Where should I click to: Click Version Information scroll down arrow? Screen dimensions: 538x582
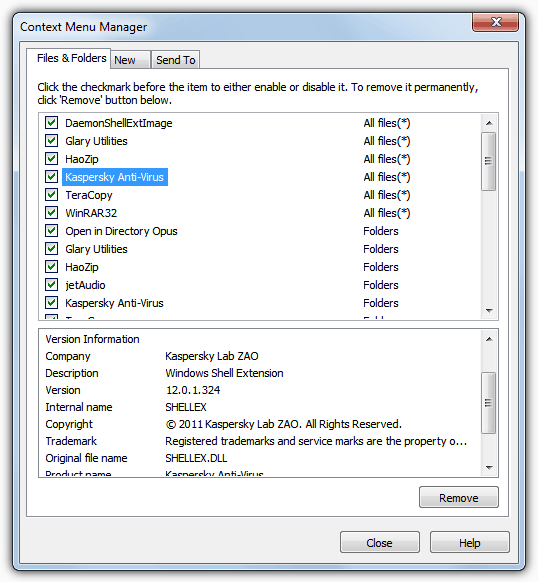point(489,468)
